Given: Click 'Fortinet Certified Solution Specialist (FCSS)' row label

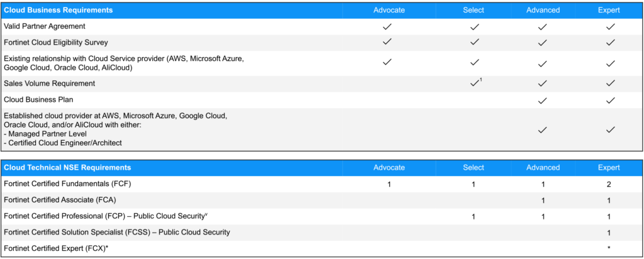Looking at the screenshot, I should [116, 233].
